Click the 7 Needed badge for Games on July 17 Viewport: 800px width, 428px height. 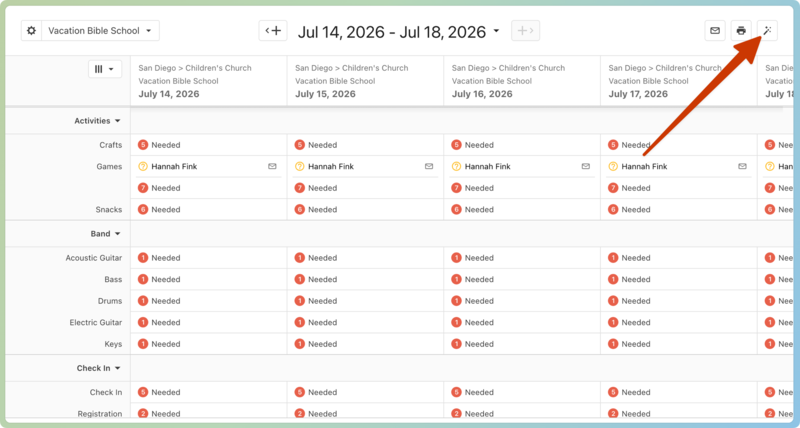[x=613, y=188]
